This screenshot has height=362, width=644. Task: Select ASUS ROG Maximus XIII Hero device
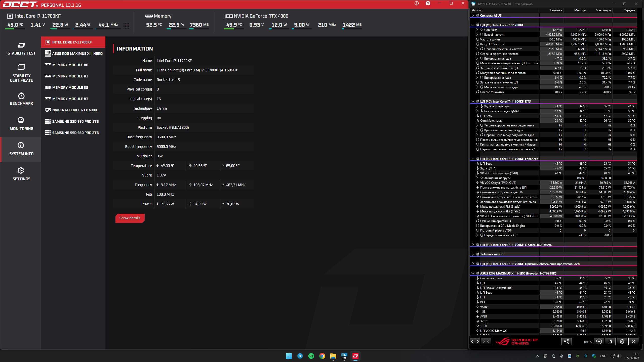click(x=73, y=54)
